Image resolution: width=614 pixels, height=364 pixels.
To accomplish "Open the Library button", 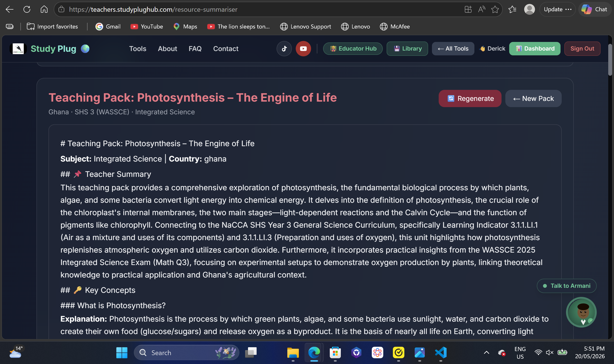I will [407, 49].
